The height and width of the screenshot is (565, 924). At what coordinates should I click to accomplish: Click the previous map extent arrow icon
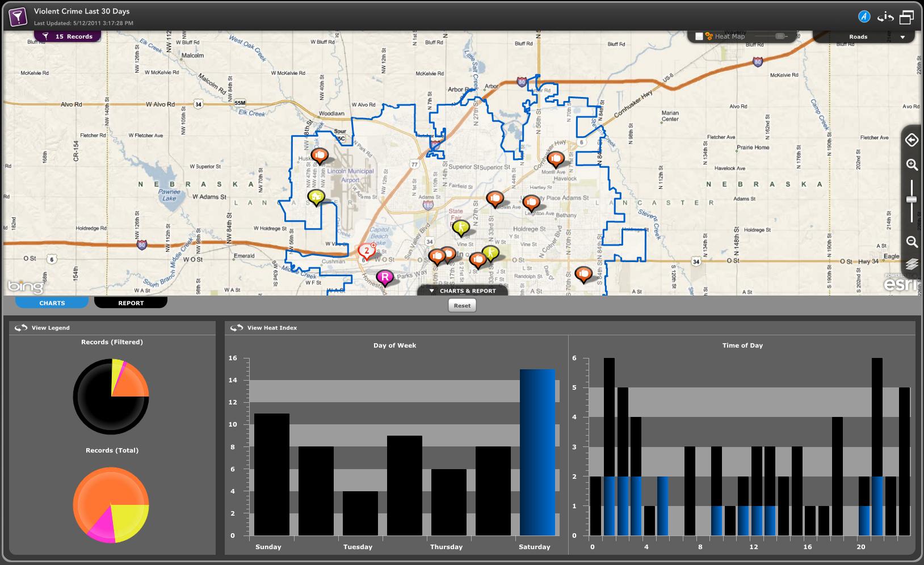click(912, 140)
